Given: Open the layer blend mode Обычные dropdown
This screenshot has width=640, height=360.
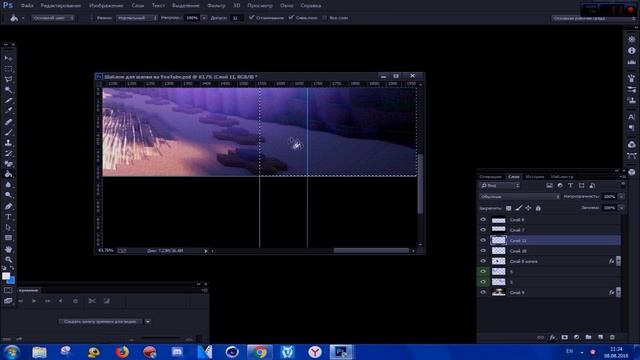Looking at the screenshot, I should tap(520, 197).
